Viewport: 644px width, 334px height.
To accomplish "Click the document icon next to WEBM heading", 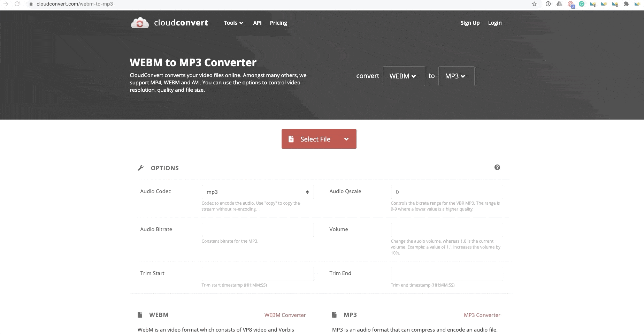I will (140, 315).
